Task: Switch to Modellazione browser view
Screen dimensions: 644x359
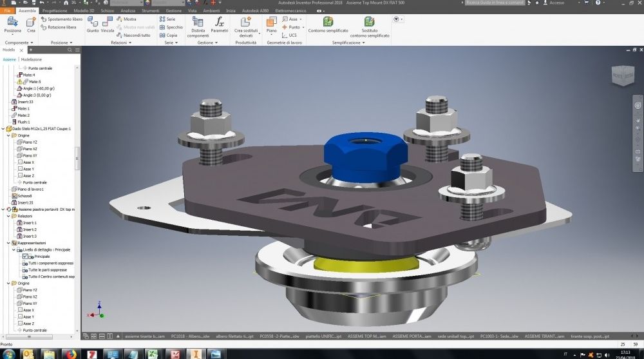Action: [x=31, y=60]
